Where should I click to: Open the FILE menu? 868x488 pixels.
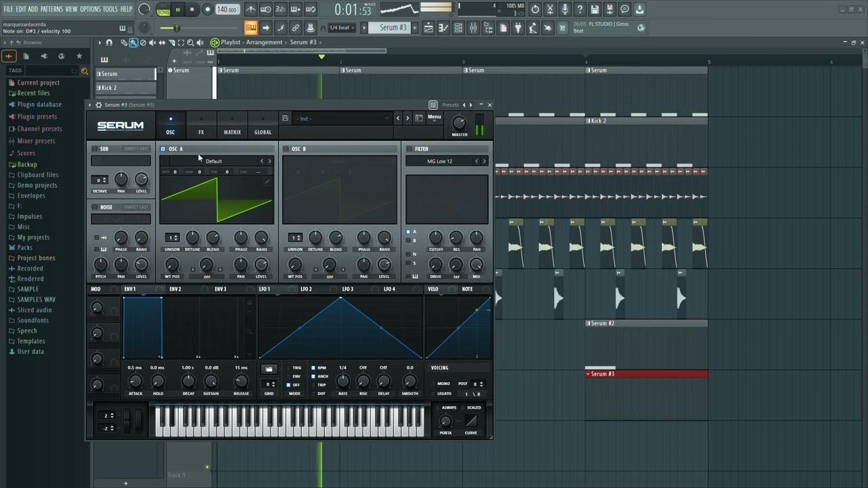9,9
